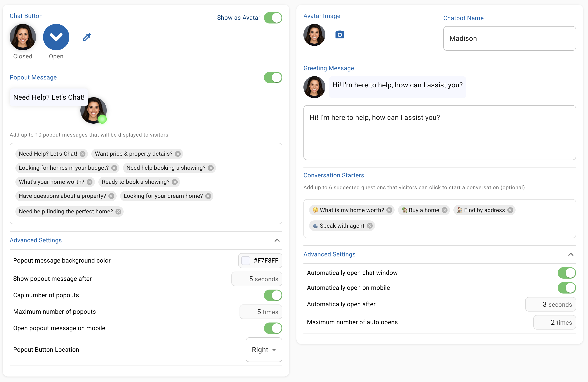Collapse the right Advanced Settings chevron
The height and width of the screenshot is (382, 588).
click(571, 254)
